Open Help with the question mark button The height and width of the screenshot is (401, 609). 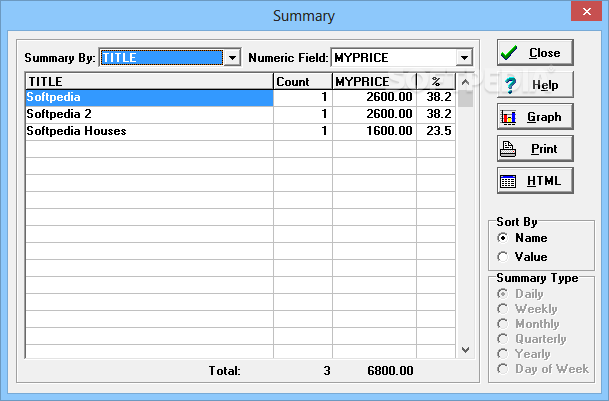535,85
